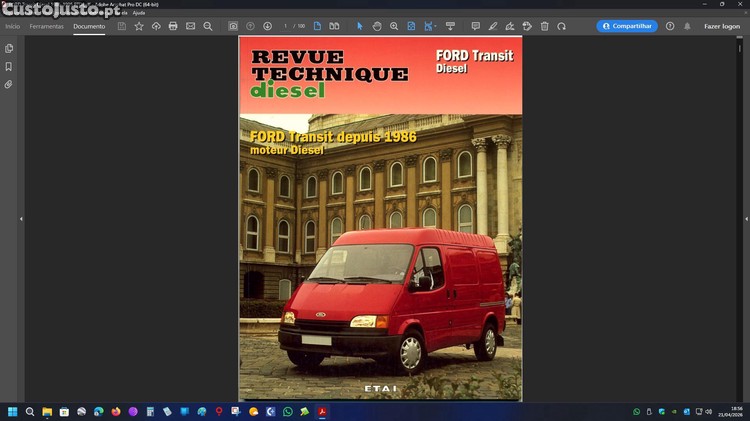The width and height of the screenshot is (750, 421).
Task: Select the highlighter pen tool
Action: (492, 26)
